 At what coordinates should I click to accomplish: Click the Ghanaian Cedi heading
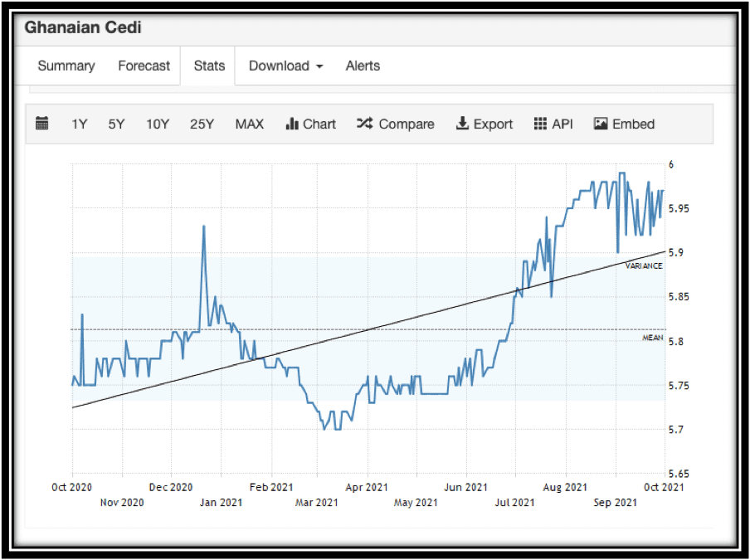83,27
